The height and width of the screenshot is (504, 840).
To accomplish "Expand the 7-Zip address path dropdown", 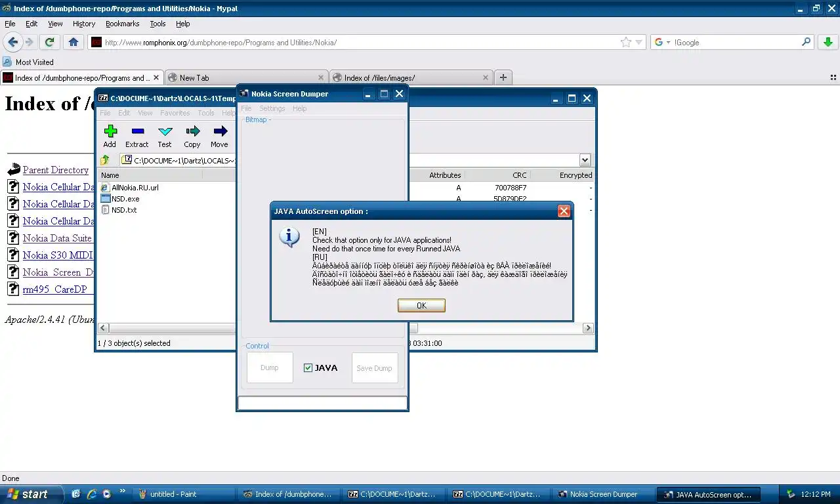I will pyautogui.click(x=585, y=160).
